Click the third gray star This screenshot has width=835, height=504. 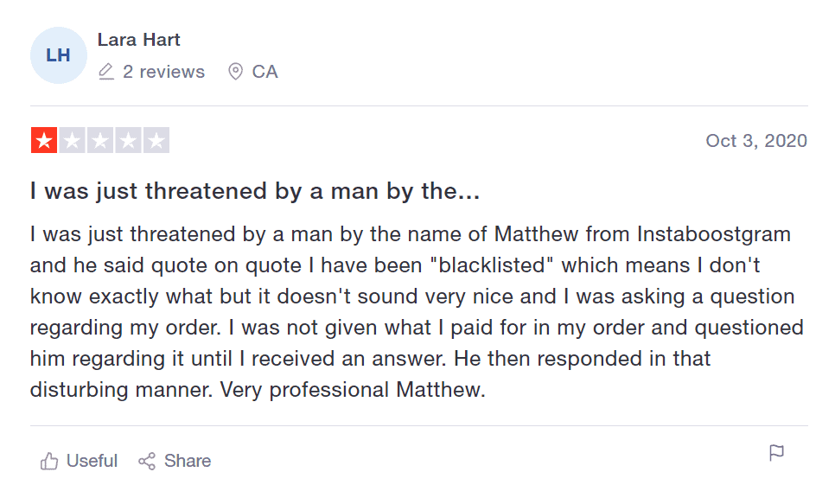(x=100, y=140)
